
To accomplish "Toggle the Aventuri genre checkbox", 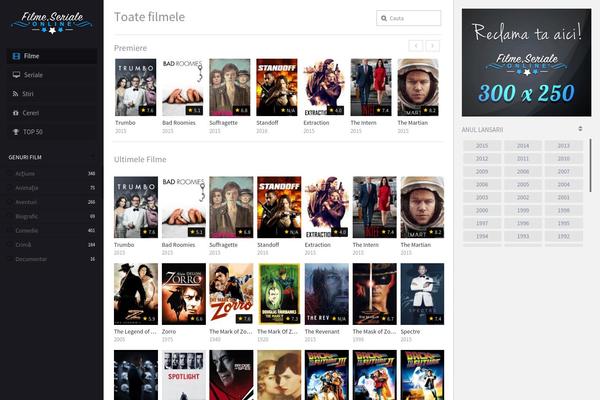I will pos(11,202).
